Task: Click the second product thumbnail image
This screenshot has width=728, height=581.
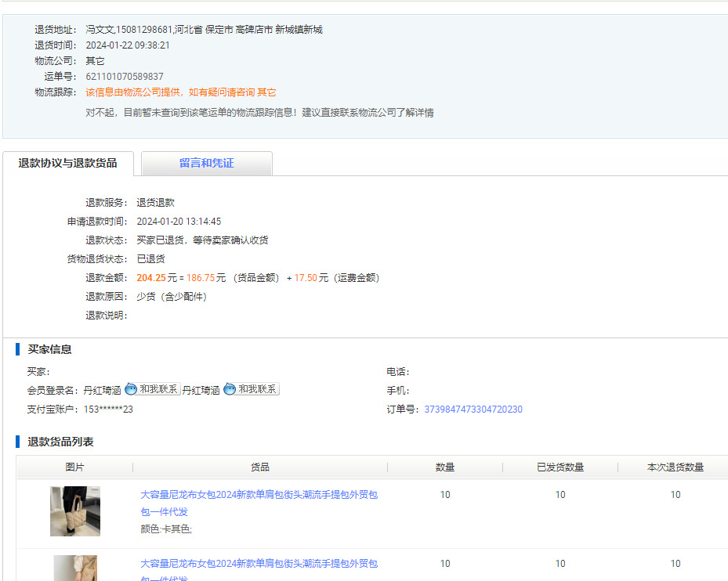Action: pos(75,568)
